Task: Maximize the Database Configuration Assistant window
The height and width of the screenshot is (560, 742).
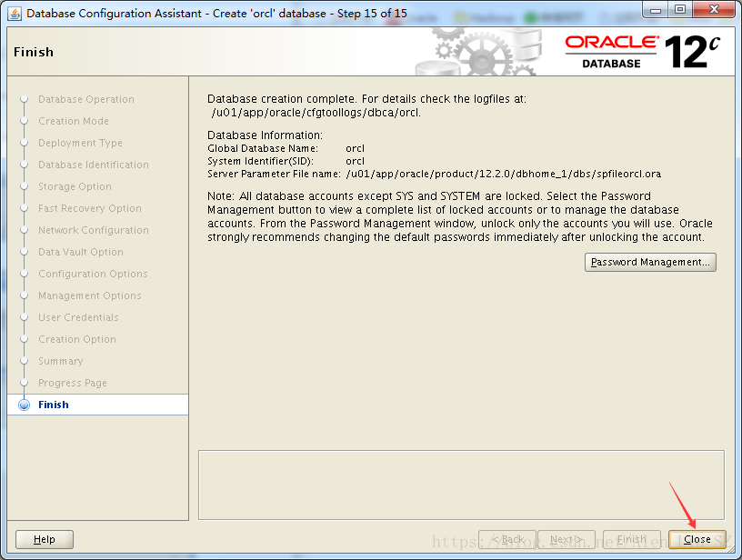Action: tap(680, 10)
